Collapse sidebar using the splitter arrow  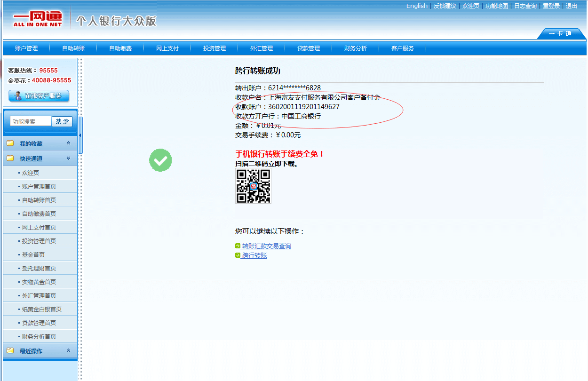pyautogui.click(x=80, y=135)
